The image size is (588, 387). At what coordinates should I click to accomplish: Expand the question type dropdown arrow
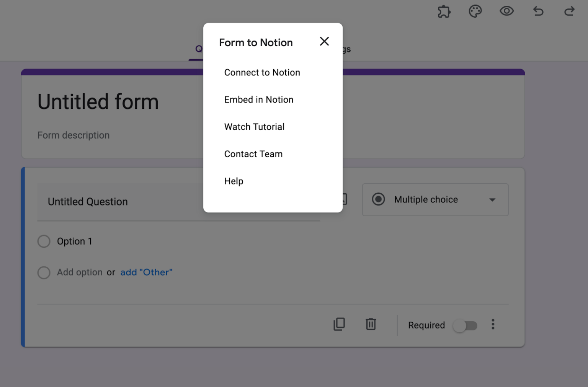pyautogui.click(x=492, y=200)
